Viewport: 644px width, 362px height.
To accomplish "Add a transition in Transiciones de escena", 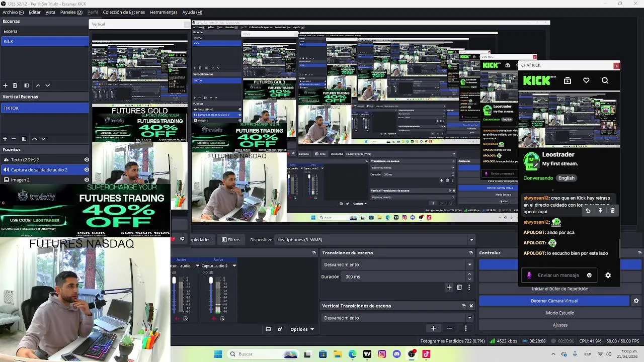I will pyautogui.click(x=449, y=287).
